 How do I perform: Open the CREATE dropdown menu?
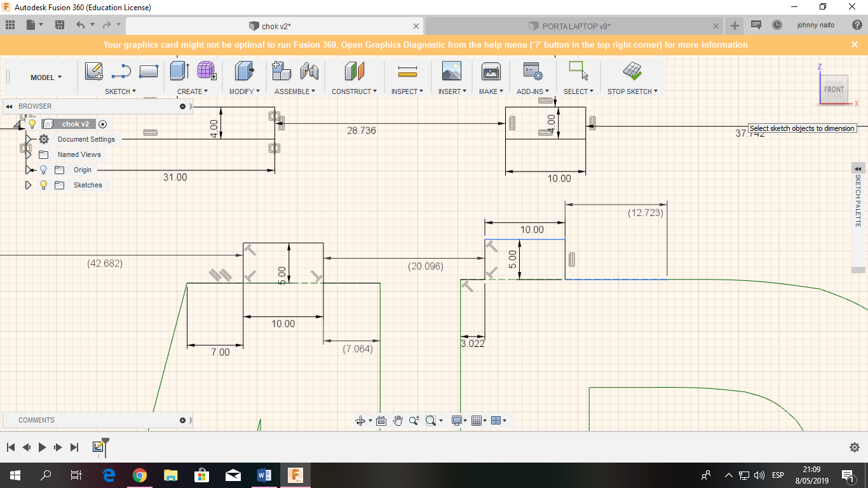(x=193, y=91)
